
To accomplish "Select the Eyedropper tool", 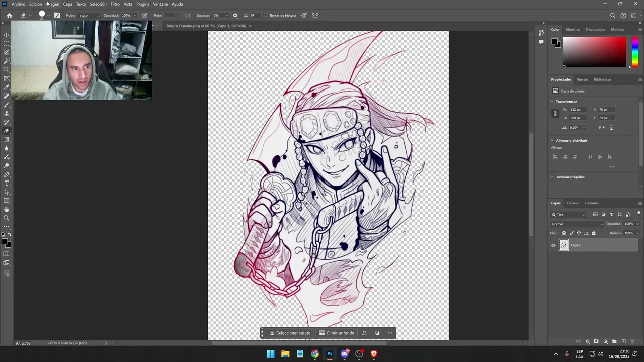I will (7, 87).
